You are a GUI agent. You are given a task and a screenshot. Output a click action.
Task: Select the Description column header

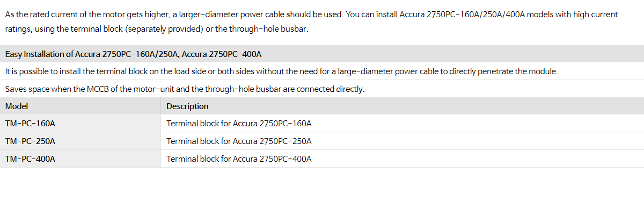click(x=402, y=106)
